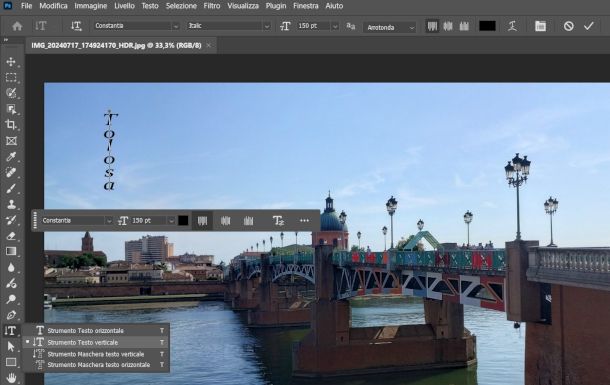Open the Testo menu
The image size is (610, 385).
(150, 6)
